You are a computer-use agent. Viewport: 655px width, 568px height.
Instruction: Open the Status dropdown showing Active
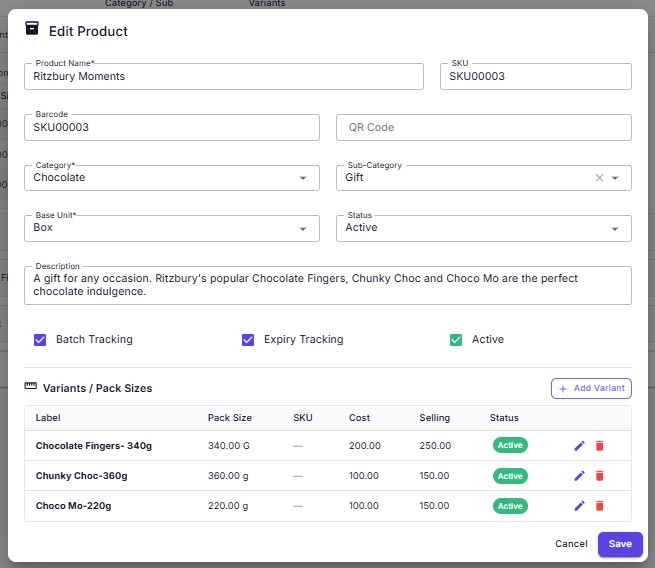point(484,228)
